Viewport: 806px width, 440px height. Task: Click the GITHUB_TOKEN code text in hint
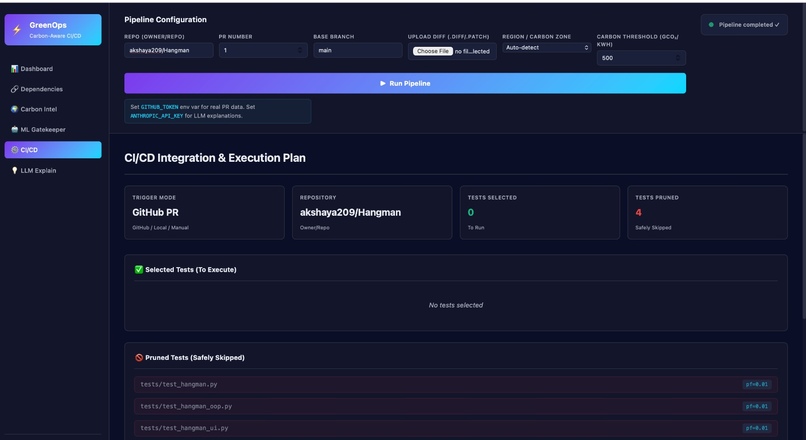(x=159, y=107)
